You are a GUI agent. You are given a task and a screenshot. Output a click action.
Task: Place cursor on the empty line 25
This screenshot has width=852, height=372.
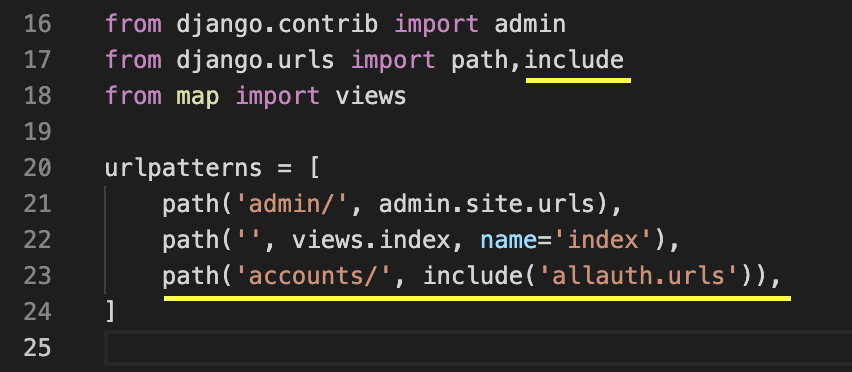478,348
